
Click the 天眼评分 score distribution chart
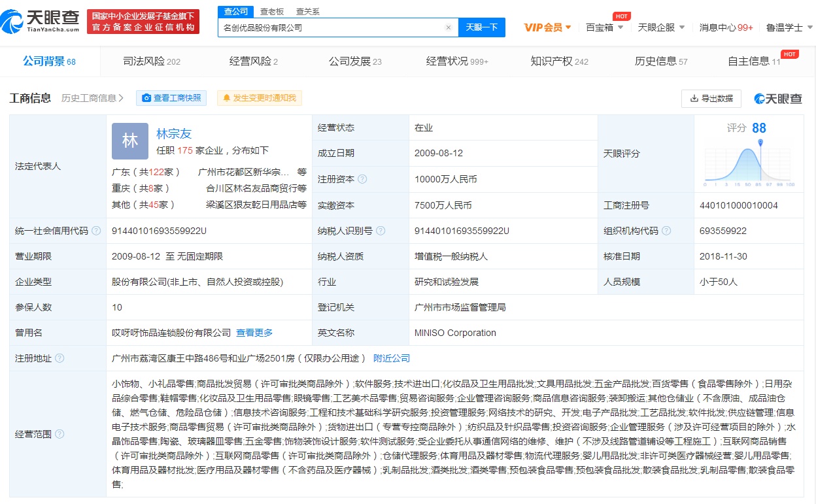749,162
